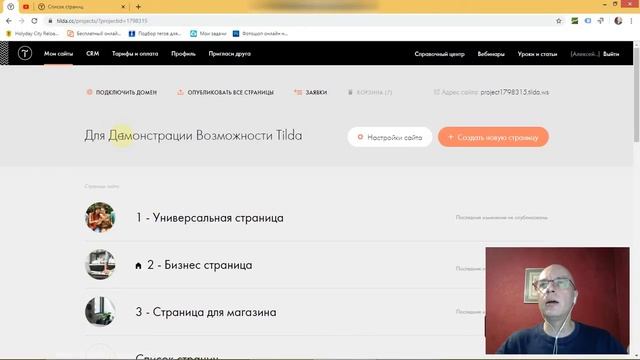Image resolution: width=640 pixels, height=360 pixels.
Task: Open the Chrome profile avatar
Action: 618,21
